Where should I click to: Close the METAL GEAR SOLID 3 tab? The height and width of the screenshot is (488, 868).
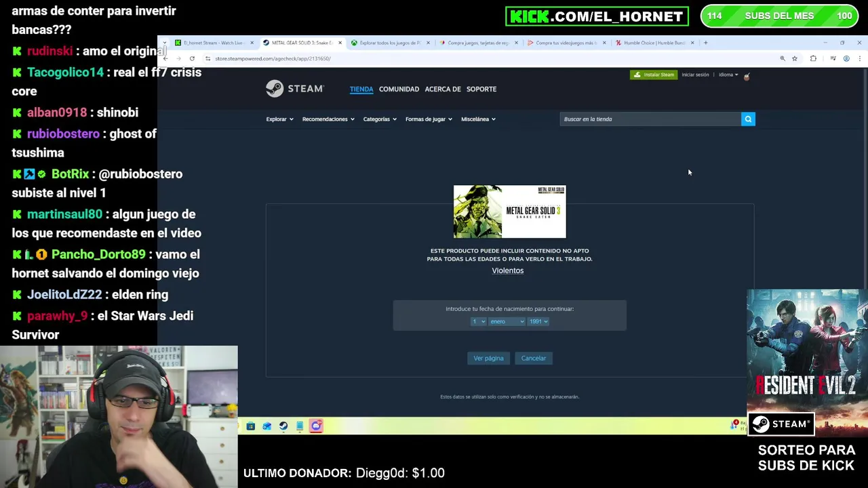coord(340,43)
